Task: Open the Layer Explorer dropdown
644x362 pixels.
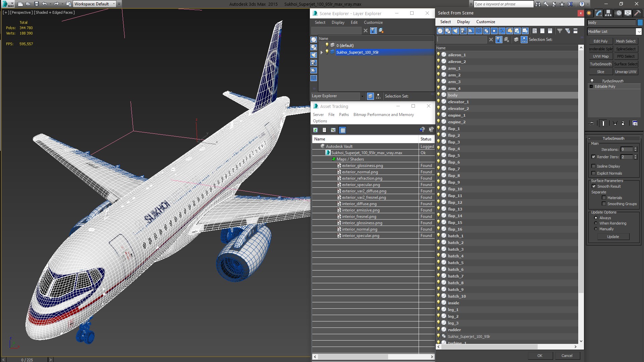Action: point(362,96)
